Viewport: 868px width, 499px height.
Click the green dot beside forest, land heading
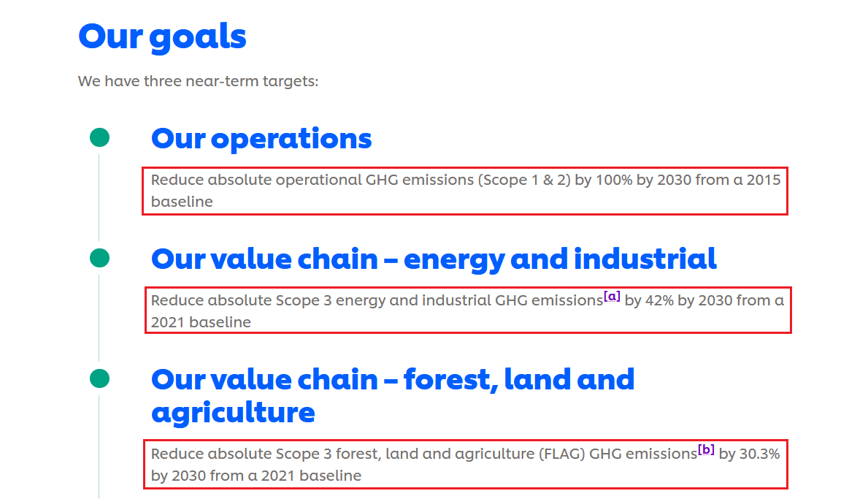(x=99, y=378)
